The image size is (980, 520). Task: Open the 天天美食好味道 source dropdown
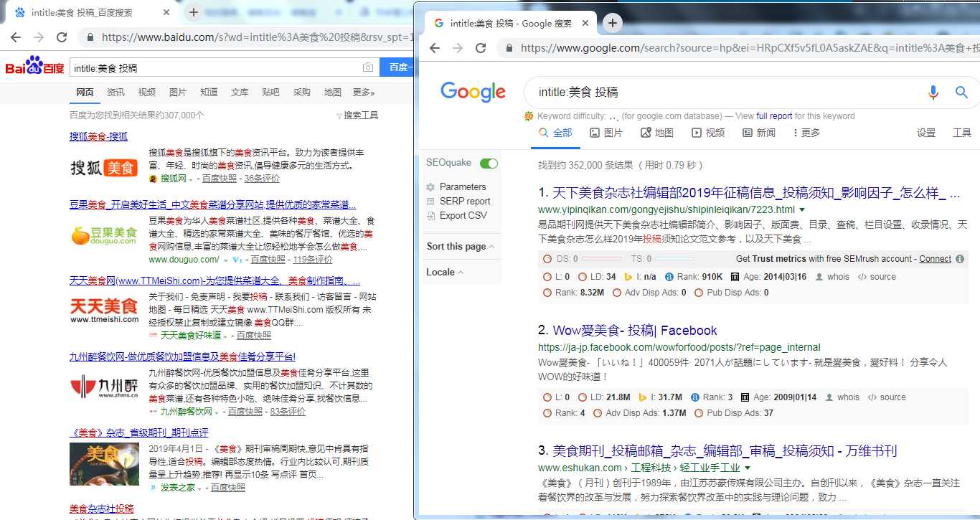[x=225, y=336]
